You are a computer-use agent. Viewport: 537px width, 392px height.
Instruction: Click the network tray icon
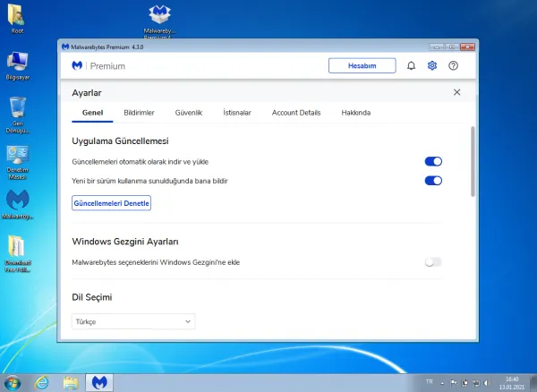(x=476, y=383)
